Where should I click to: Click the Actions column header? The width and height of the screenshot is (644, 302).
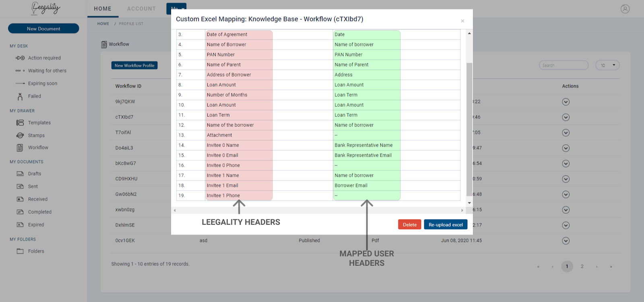tap(570, 86)
